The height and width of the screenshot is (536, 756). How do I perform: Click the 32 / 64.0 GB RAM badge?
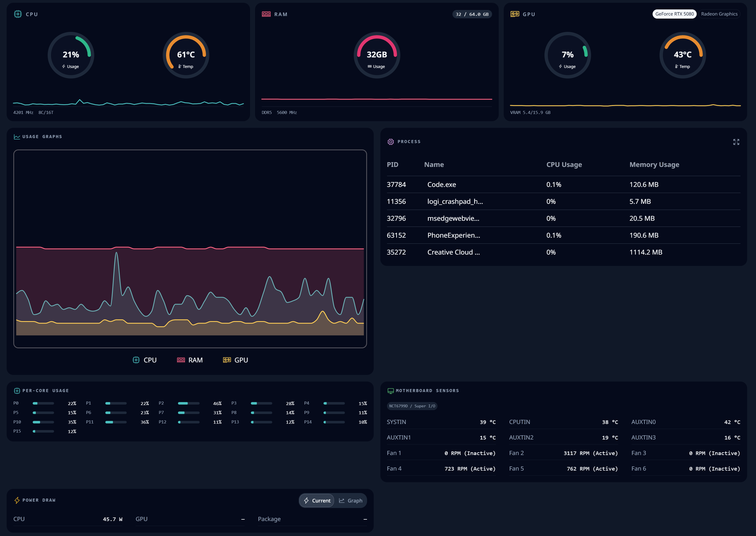[472, 14]
